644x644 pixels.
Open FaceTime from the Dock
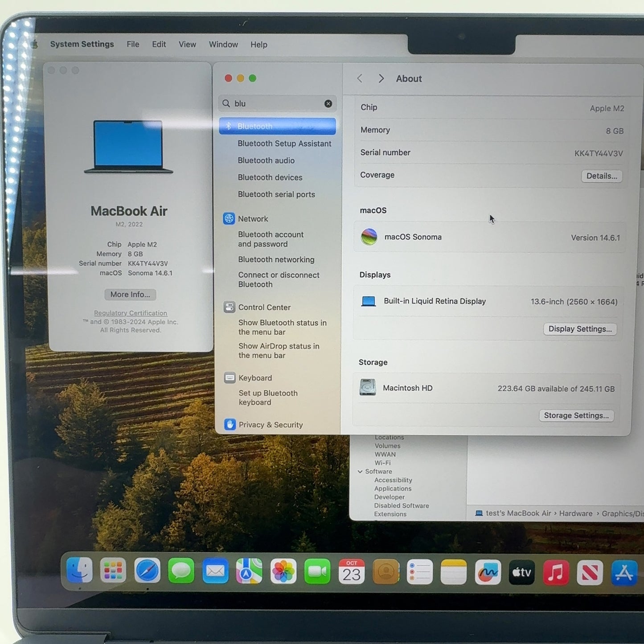(317, 572)
